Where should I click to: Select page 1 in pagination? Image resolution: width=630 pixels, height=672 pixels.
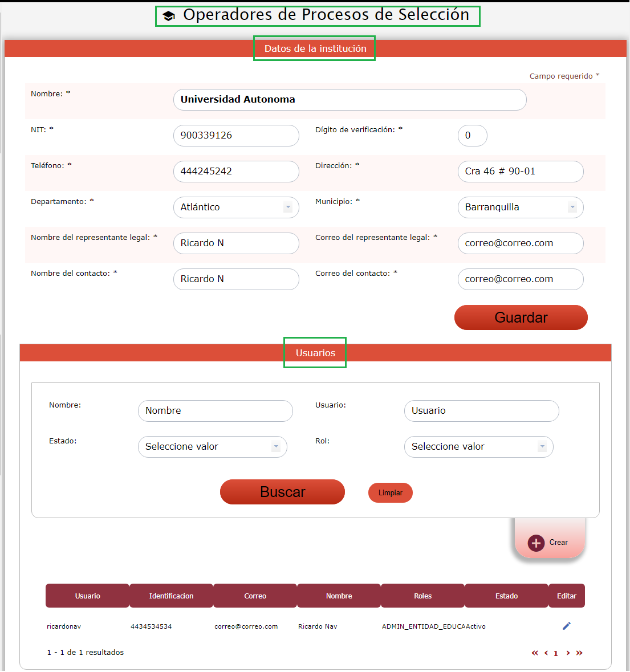[x=556, y=653]
